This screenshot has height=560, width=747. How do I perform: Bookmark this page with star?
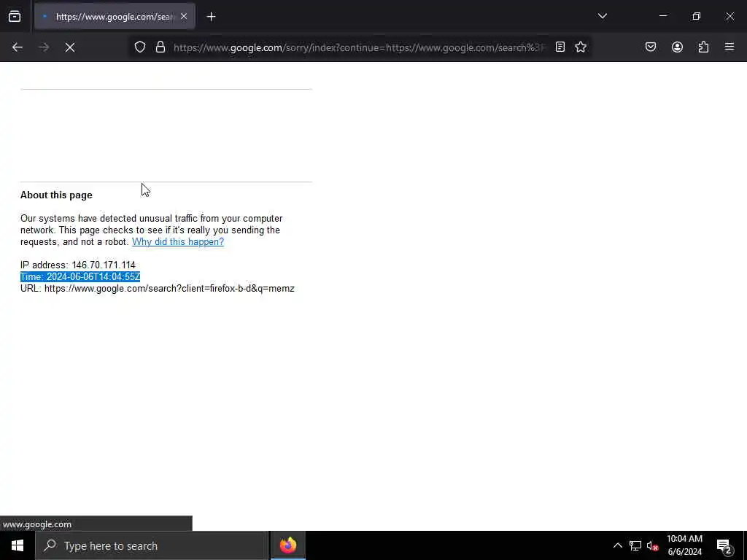[580, 47]
